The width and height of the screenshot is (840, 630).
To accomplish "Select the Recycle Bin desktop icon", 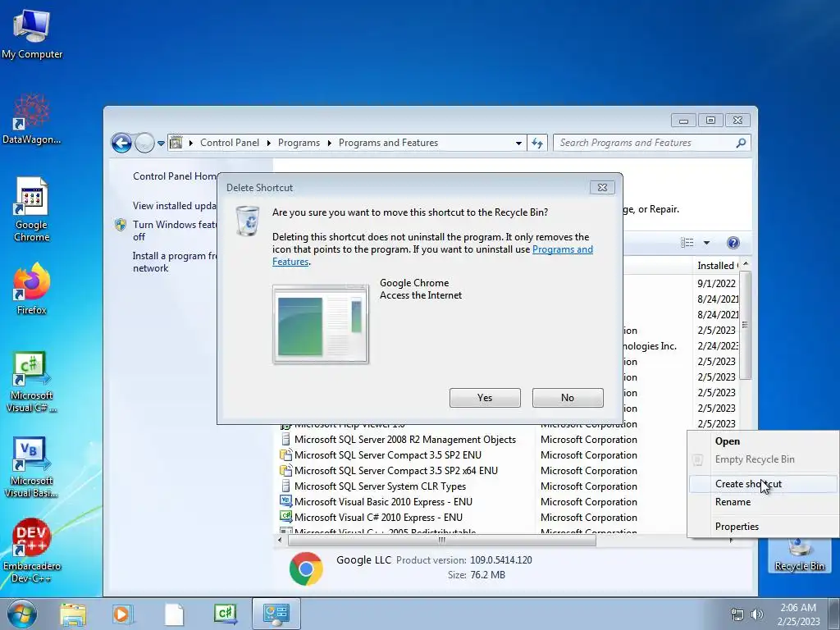I will (x=799, y=555).
